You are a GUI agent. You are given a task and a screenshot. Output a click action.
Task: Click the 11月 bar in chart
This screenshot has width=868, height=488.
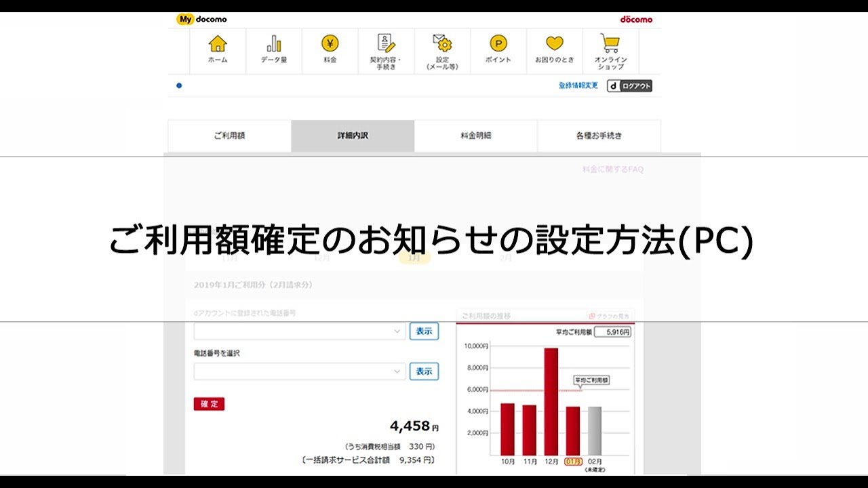(x=529, y=430)
